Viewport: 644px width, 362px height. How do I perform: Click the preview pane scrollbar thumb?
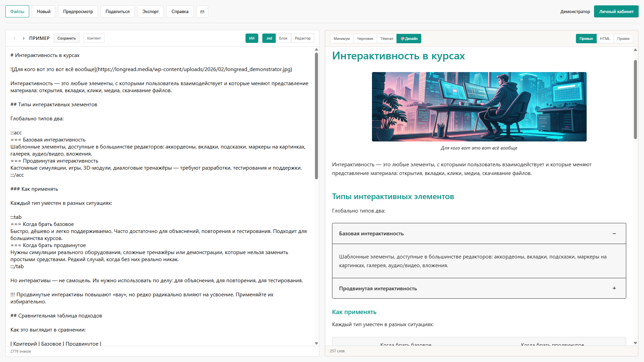635,99
